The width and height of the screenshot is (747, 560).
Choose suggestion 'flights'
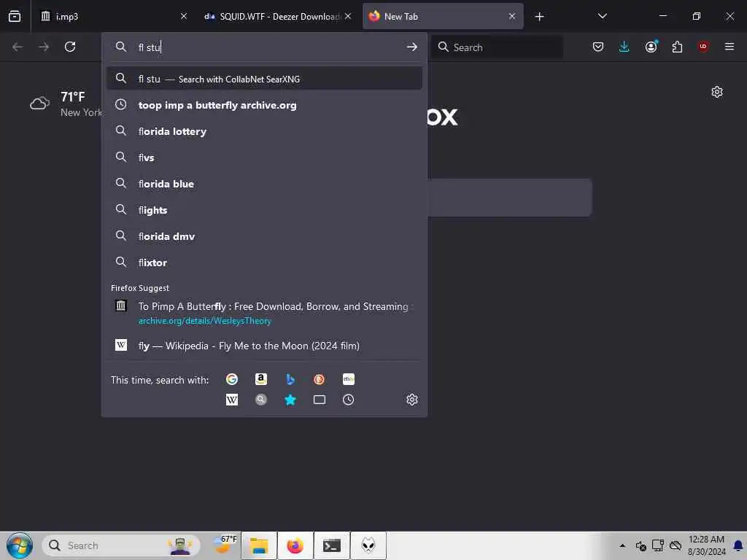pos(264,210)
